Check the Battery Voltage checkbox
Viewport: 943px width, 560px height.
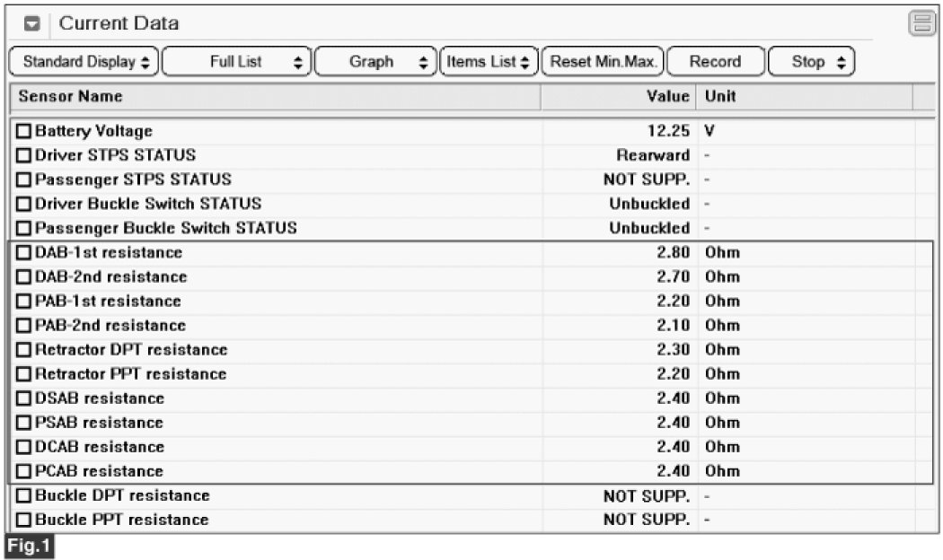(x=23, y=132)
